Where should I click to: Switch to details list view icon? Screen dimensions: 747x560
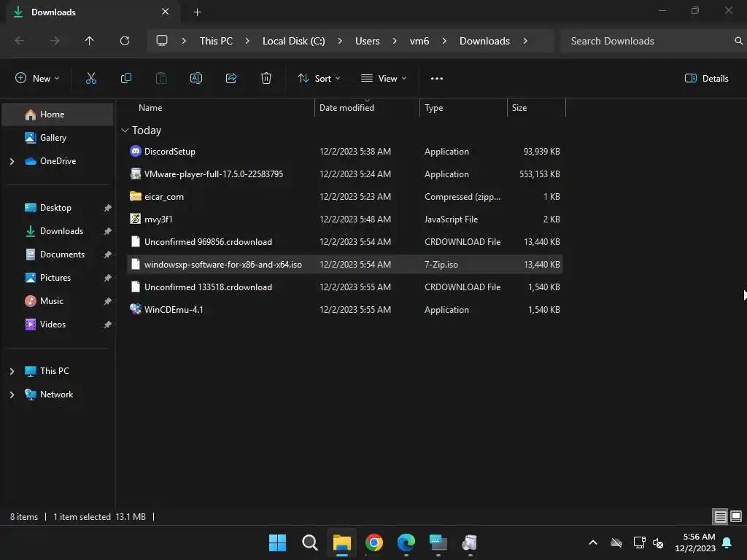(x=720, y=516)
